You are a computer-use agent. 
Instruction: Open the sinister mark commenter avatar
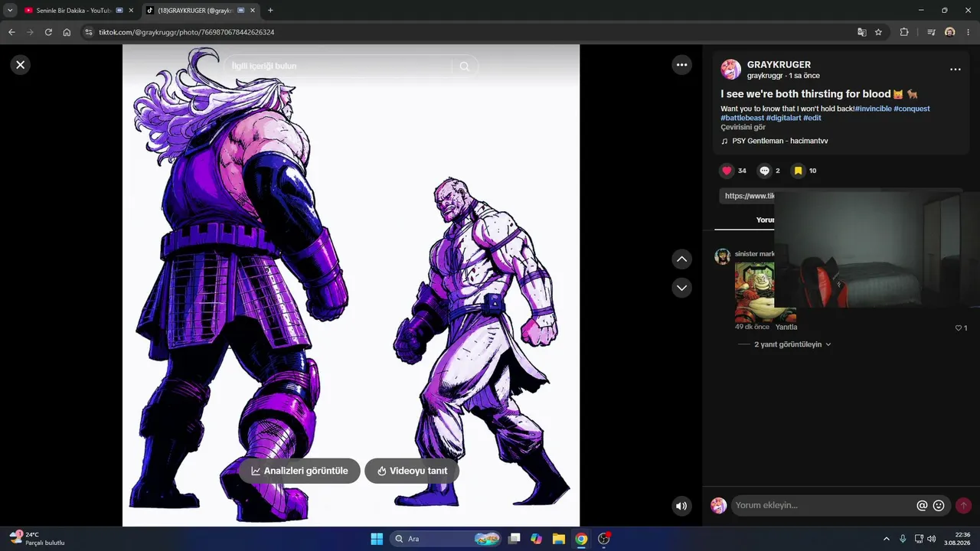coord(722,256)
